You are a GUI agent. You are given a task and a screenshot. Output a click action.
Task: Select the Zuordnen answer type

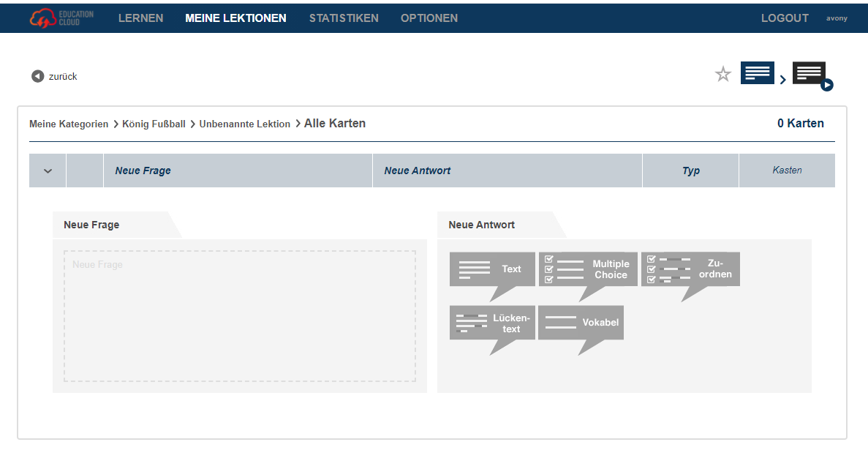690,269
